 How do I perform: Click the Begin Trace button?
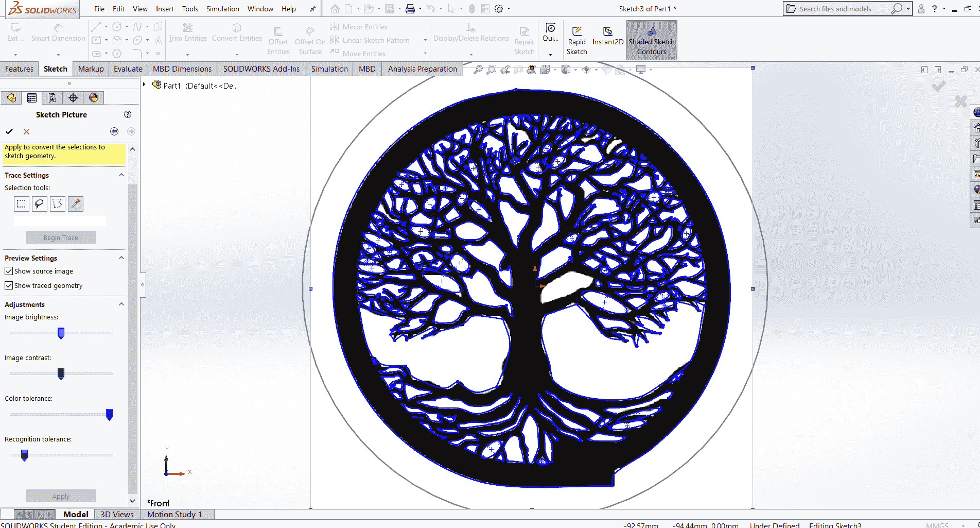pyautogui.click(x=61, y=237)
